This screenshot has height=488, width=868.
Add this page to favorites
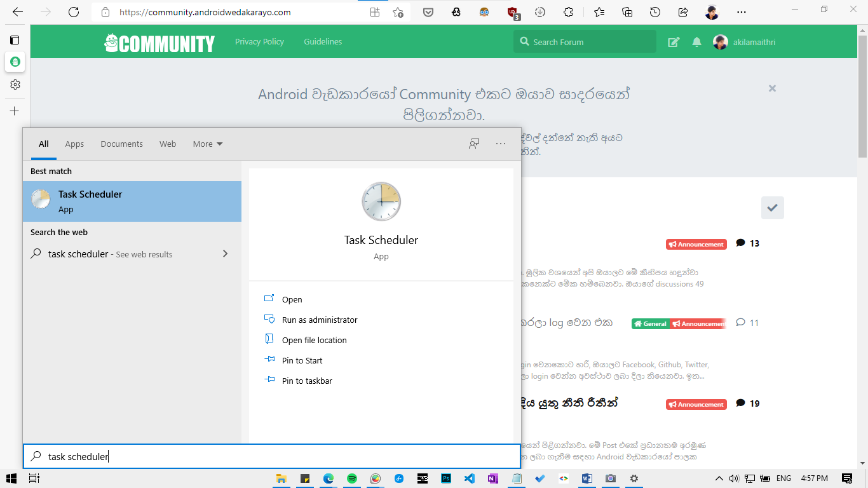[398, 12]
